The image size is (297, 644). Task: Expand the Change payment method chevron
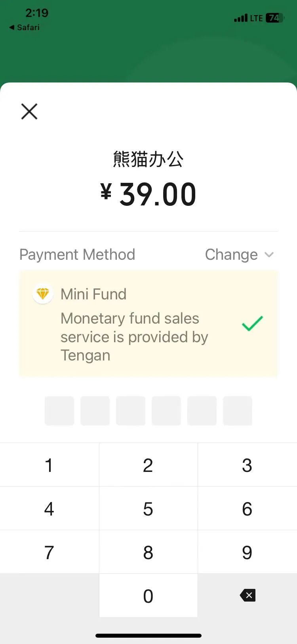[269, 255]
